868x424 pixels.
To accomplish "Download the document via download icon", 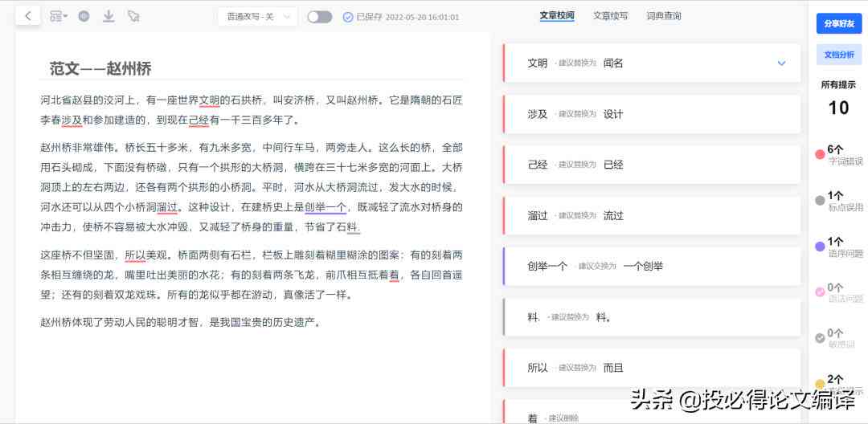I will pyautogui.click(x=108, y=16).
